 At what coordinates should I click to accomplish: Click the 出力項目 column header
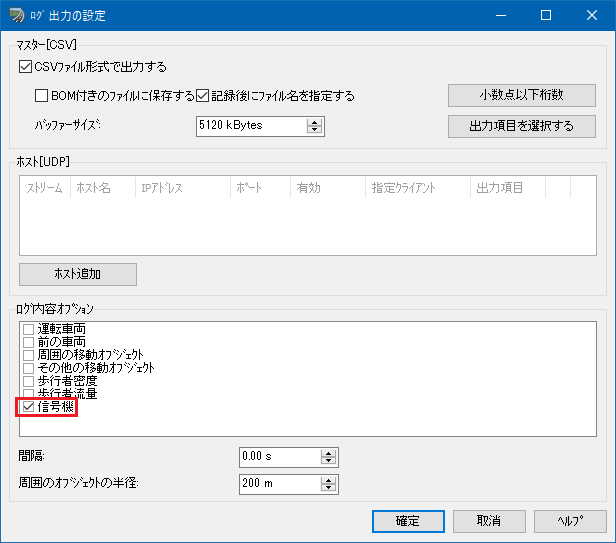[508, 188]
